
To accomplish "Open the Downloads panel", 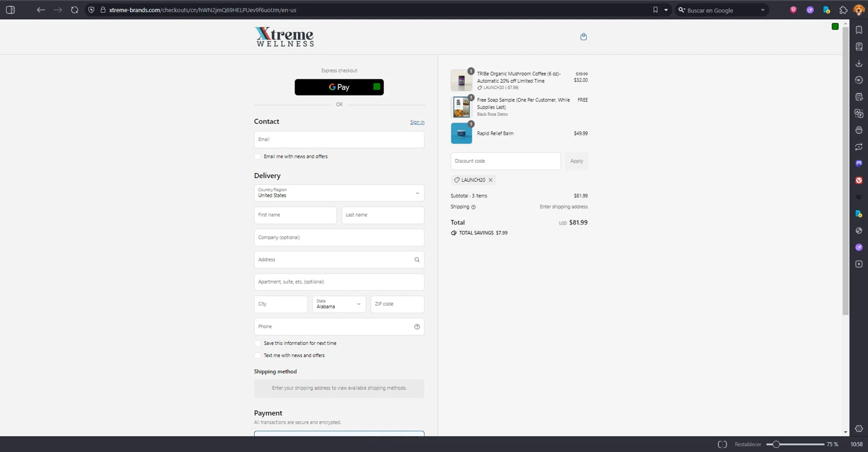I will [859, 64].
